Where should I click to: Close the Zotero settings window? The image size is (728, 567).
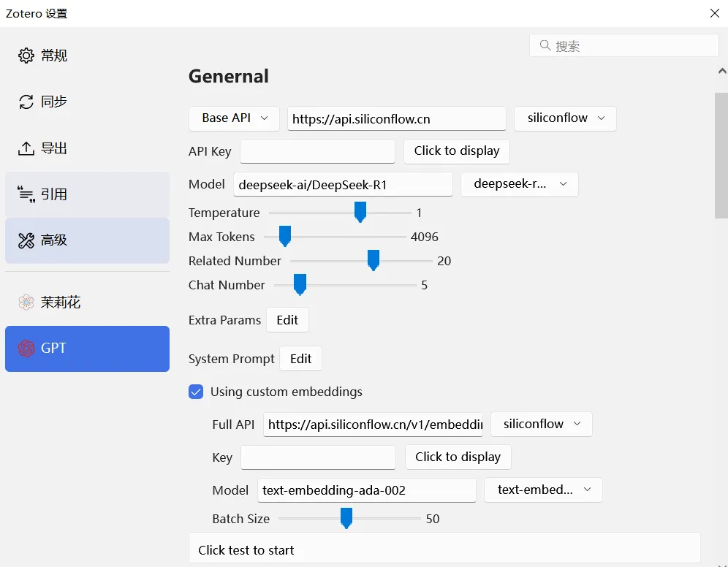(714, 13)
